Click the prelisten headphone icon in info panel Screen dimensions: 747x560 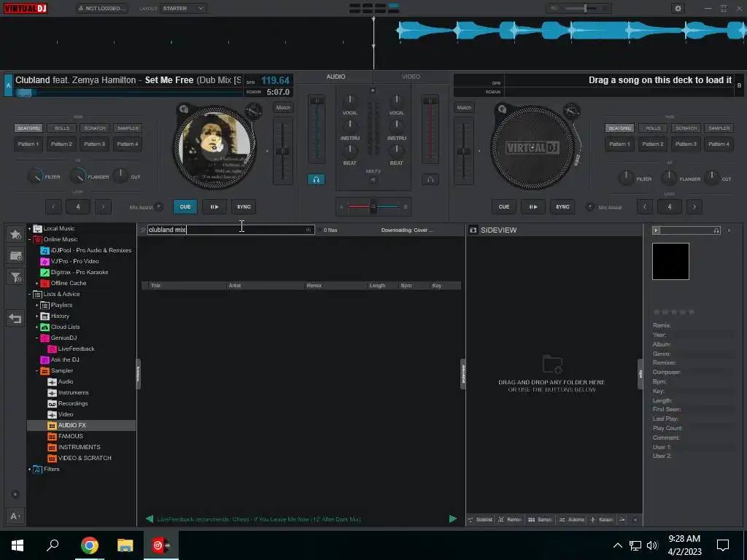716,230
